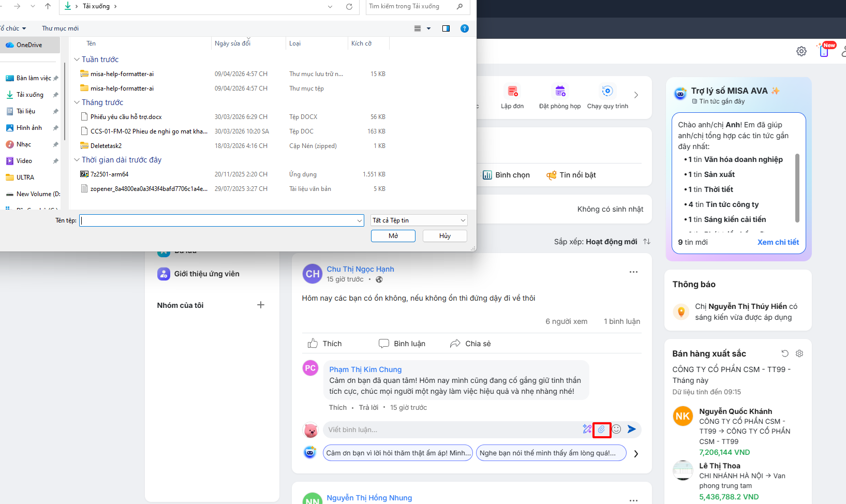The width and height of the screenshot is (846, 504).
Task: Click the send comment arrow icon
Action: click(632, 429)
